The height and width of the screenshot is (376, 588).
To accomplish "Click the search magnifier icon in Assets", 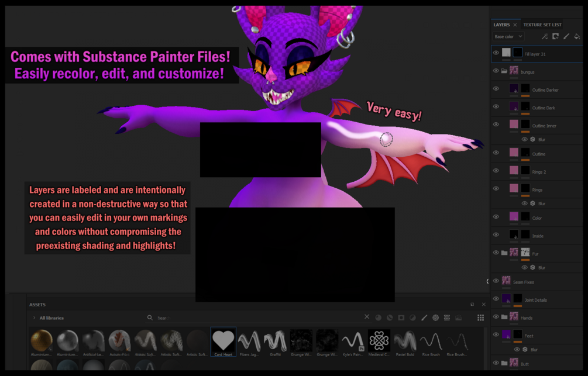I will (x=150, y=318).
